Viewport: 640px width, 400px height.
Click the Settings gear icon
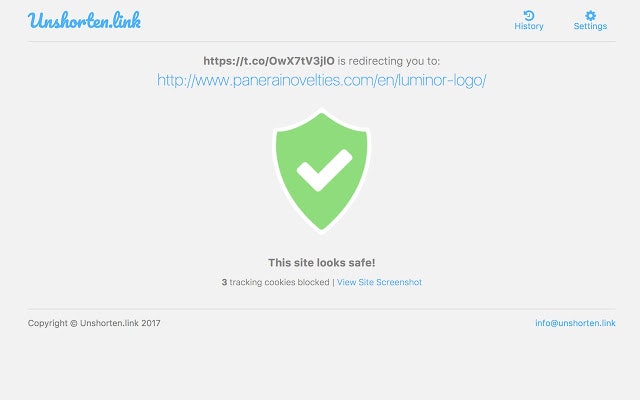click(590, 16)
